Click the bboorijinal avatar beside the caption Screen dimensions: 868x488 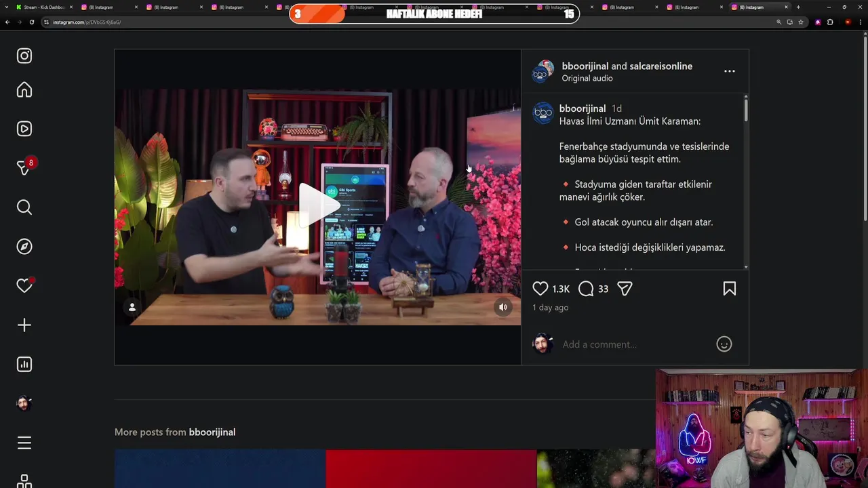(543, 113)
